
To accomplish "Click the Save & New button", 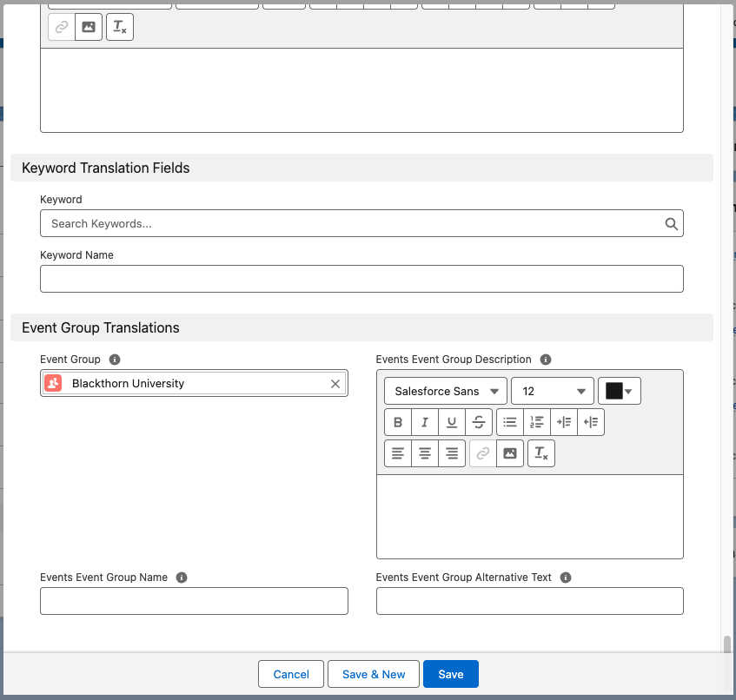I will 374,675.
